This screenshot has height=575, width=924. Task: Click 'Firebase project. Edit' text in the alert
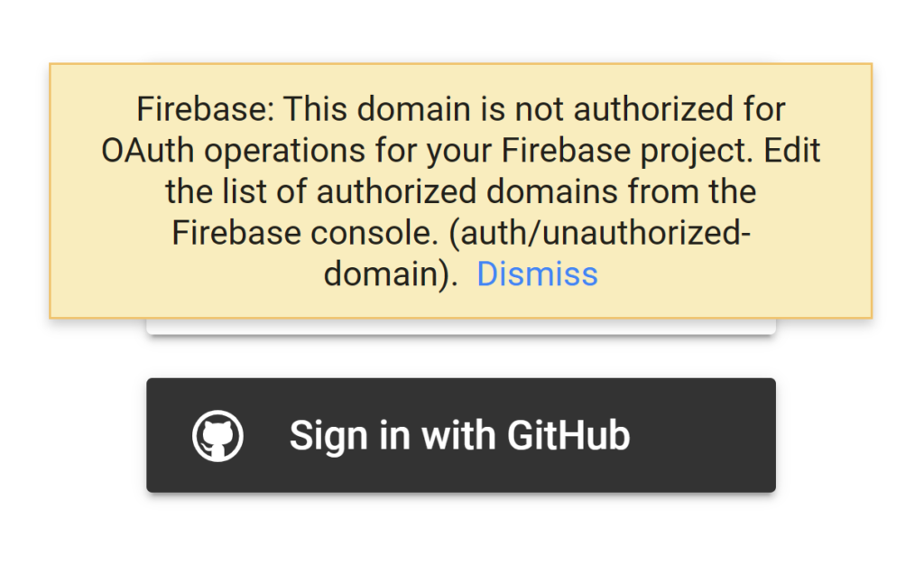(661, 151)
